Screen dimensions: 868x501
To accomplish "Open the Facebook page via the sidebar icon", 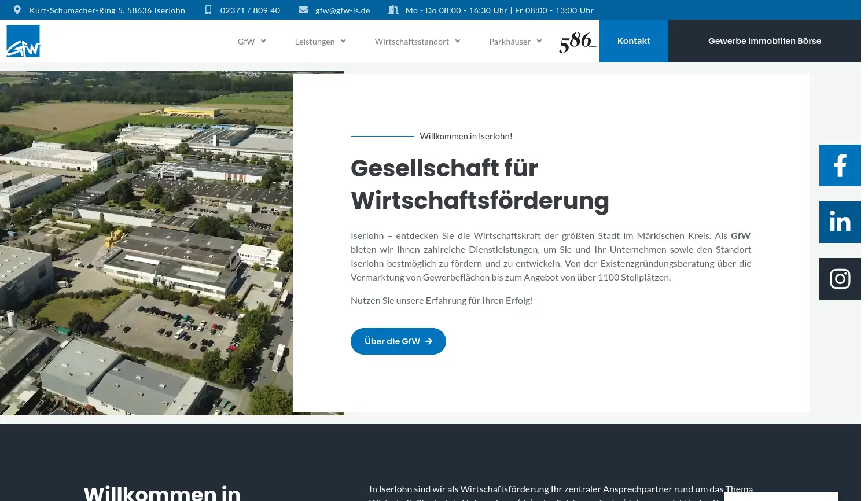I will click(840, 165).
